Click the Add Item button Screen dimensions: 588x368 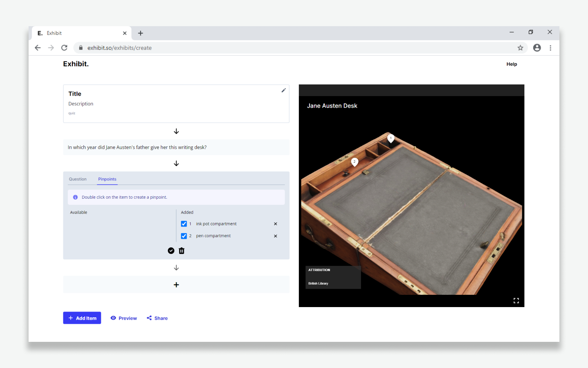pyautogui.click(x=82, y=318)
